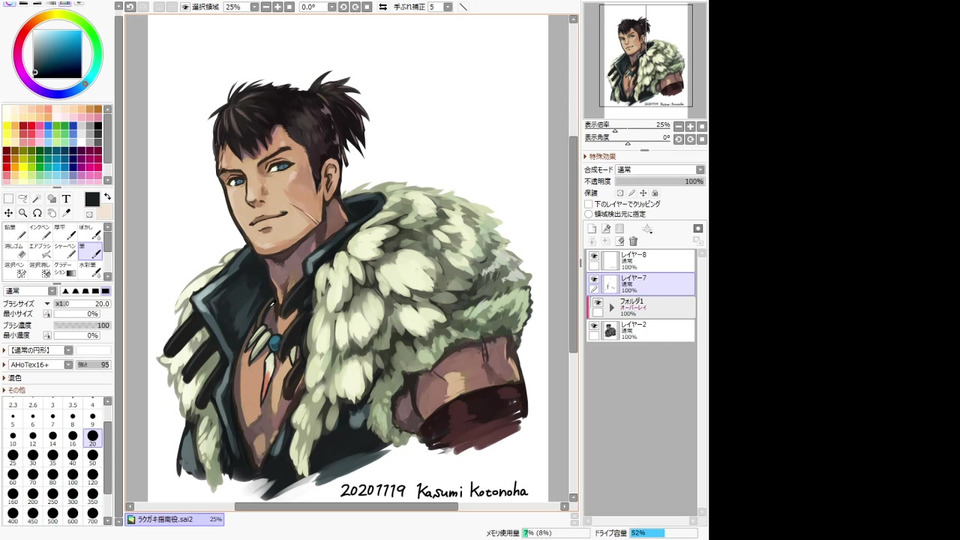Select the エアブラシ brush preset
960x540 pixels.
click(x=40, y=250)
